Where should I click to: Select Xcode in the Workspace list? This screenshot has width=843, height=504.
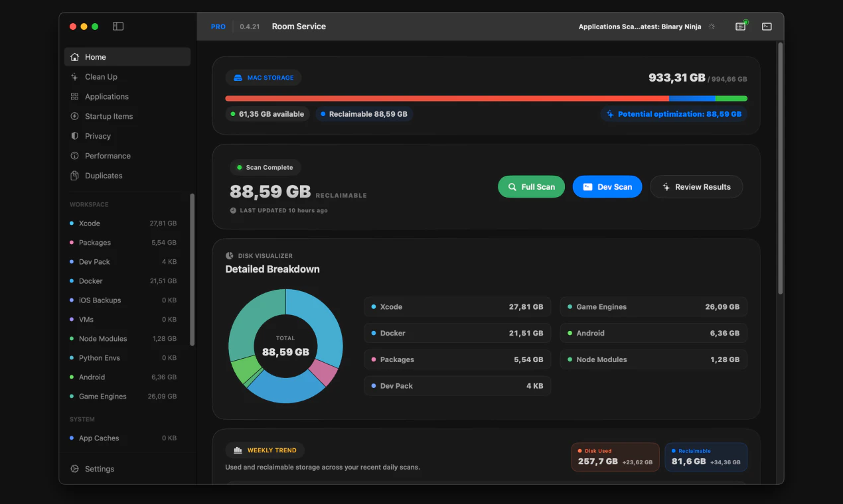point(123,223)
